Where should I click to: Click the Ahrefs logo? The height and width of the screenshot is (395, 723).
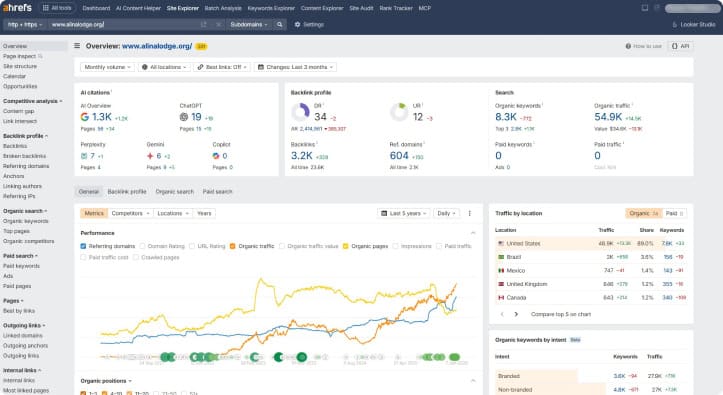coord(18,8)
